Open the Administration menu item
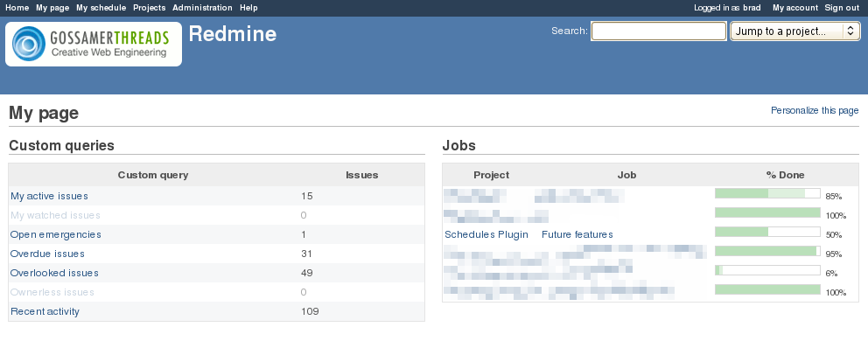 pos(203,8)
